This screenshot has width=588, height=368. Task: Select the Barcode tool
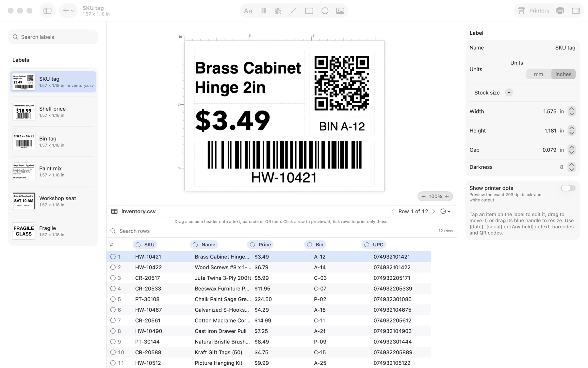(263, 11)
